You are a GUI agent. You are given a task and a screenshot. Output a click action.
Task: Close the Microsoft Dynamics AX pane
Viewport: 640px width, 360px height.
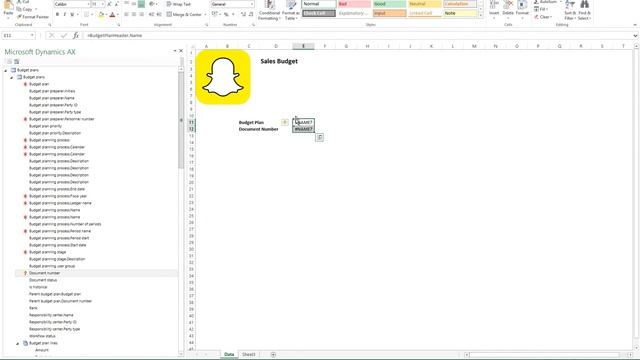tap(181, 51)
